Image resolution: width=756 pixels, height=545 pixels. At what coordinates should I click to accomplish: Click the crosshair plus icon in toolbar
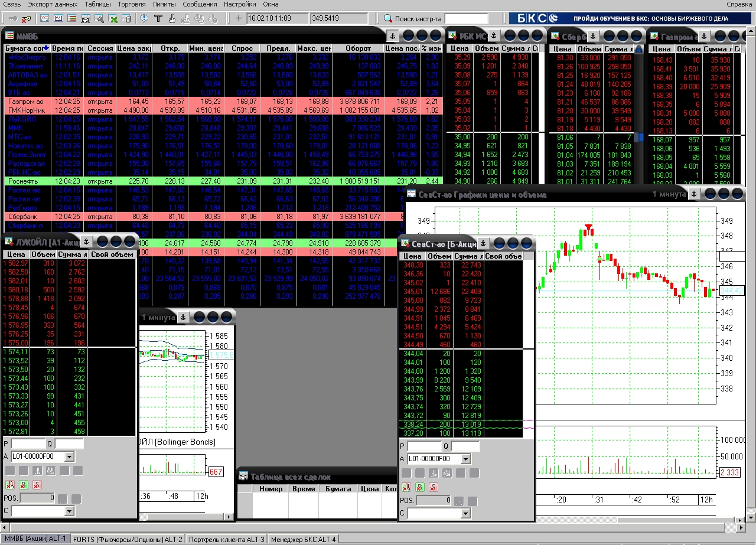pos(239,18)
